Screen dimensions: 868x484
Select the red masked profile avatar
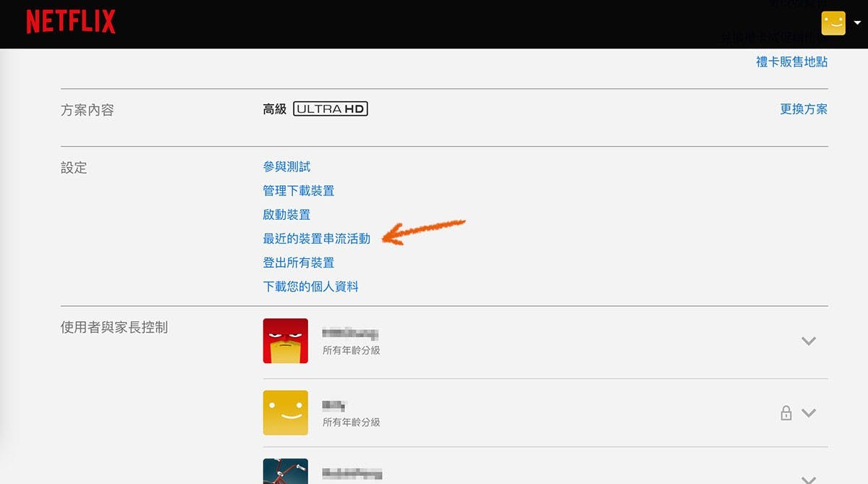tap(286, 341)
